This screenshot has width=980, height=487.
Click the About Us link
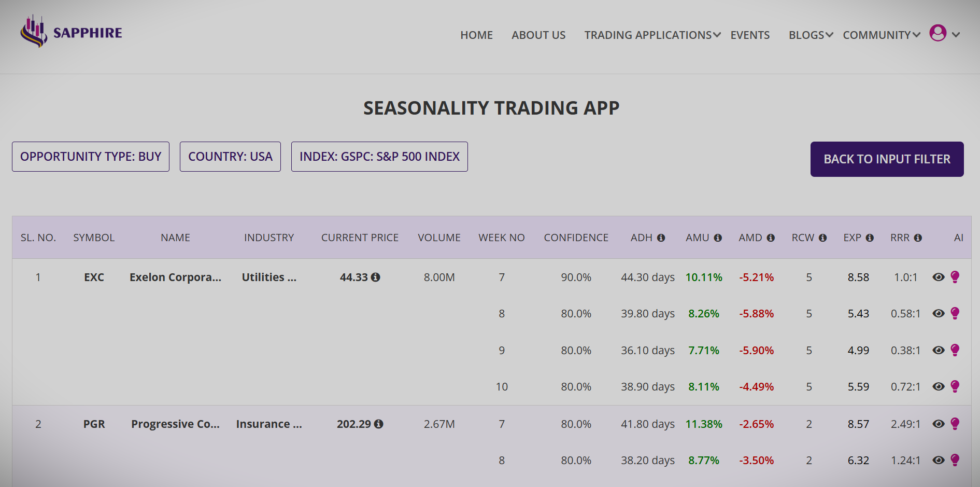point(538,35)
